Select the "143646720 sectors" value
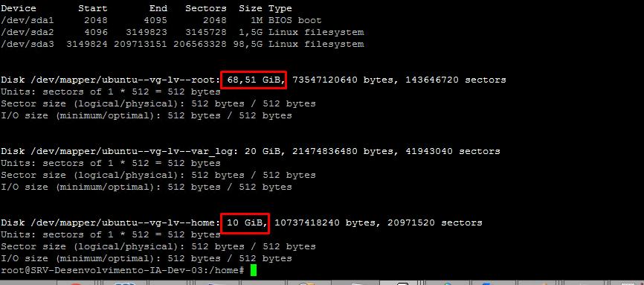This screenshot has height=285, width=644. pyautogui.click(x=456, y=80)
